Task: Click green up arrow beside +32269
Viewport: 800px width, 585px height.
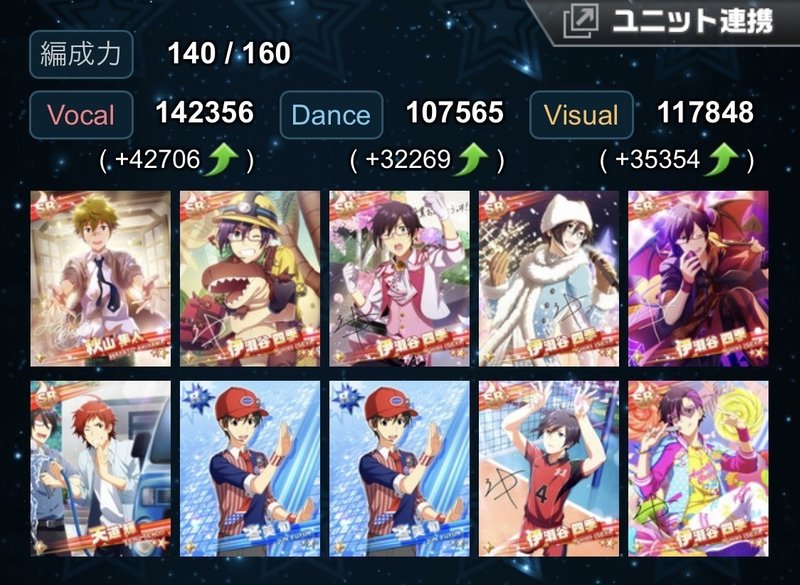Action: 471,159
